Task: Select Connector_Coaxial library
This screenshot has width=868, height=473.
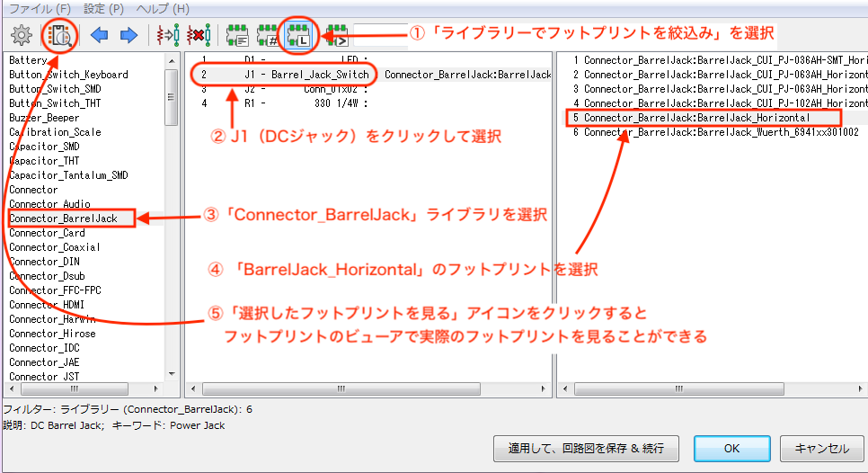Action: [x=54, y=247]
